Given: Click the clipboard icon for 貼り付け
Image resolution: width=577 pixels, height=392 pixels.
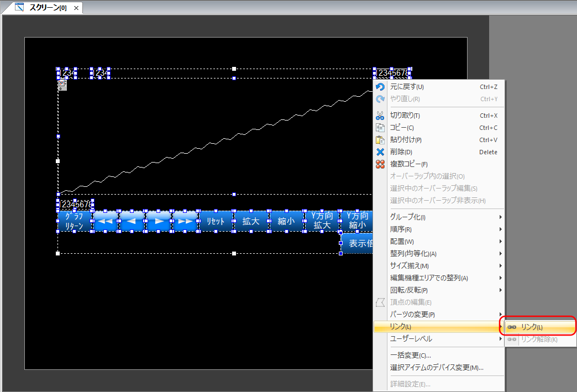Looking at the screenshot, I should [x=380, y=140].
